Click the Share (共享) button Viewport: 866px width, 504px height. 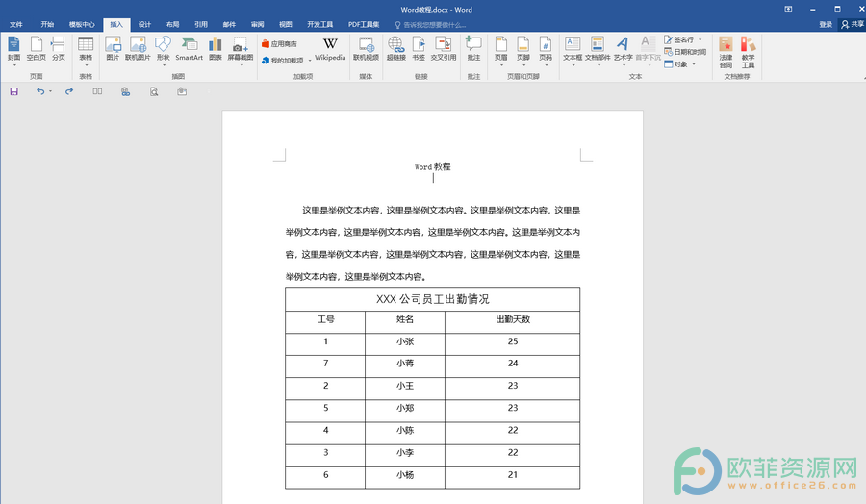pyautogui.click(x=853, y=24)
